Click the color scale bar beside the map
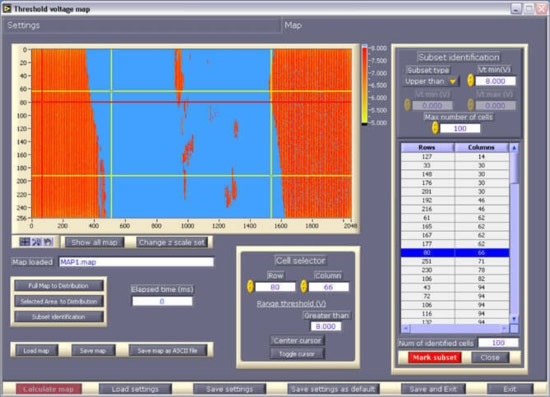The height and width of the screenshot is (397, 550). [x=365, y=85]
